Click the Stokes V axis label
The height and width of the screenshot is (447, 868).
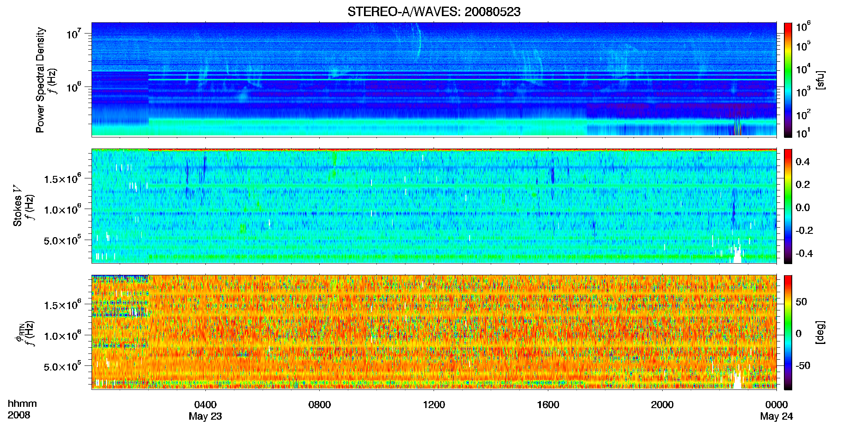[17, 206]
